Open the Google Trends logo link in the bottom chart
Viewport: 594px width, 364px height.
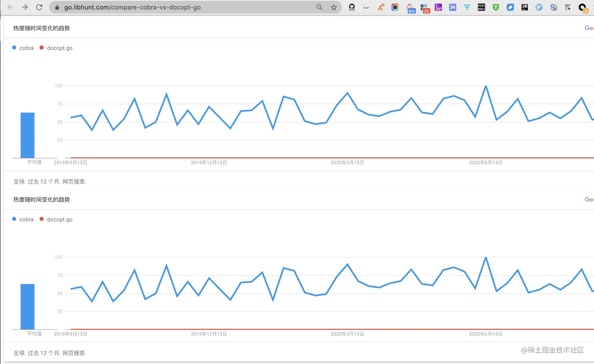coord(589,199)
